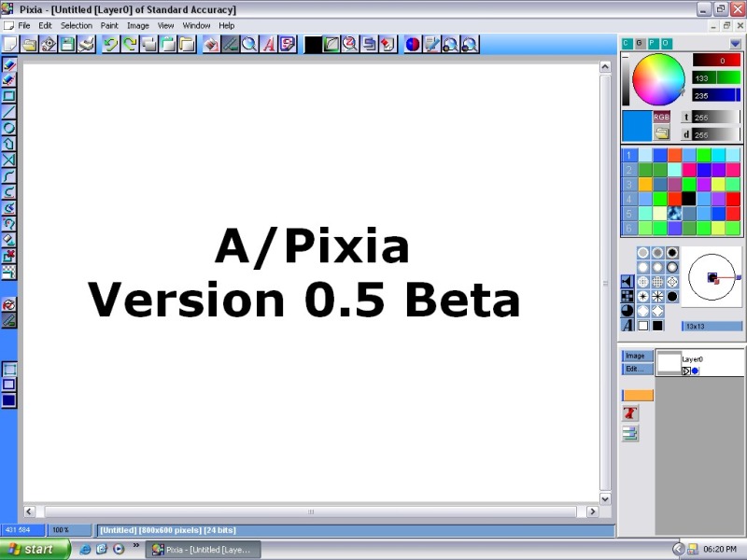Toggle Layer0 visibility blue dot
The height and width of the screenshot is (560, 747).
click(695, 371)
